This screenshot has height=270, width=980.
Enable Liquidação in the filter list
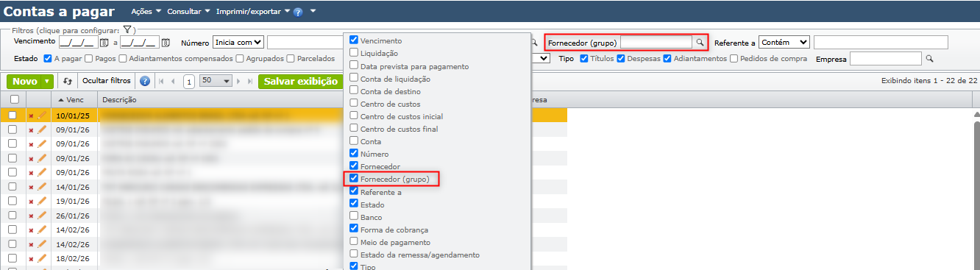354,53
